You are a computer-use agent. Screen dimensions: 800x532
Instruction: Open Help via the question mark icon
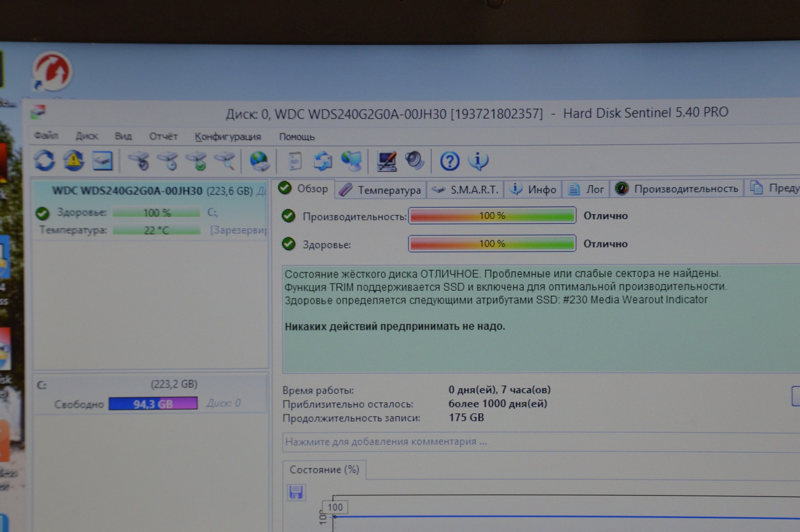[449, 161]
